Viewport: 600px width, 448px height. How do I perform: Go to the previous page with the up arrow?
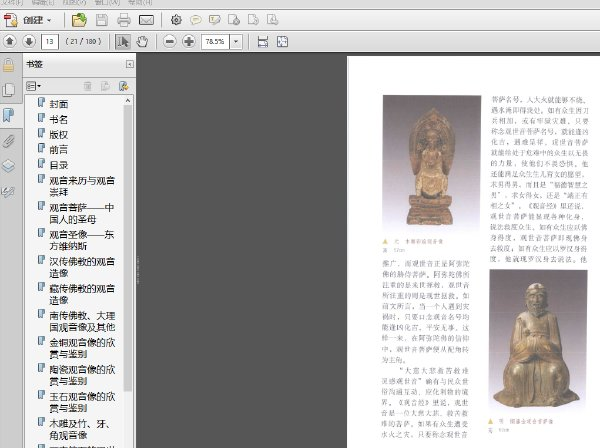(10, 41)
